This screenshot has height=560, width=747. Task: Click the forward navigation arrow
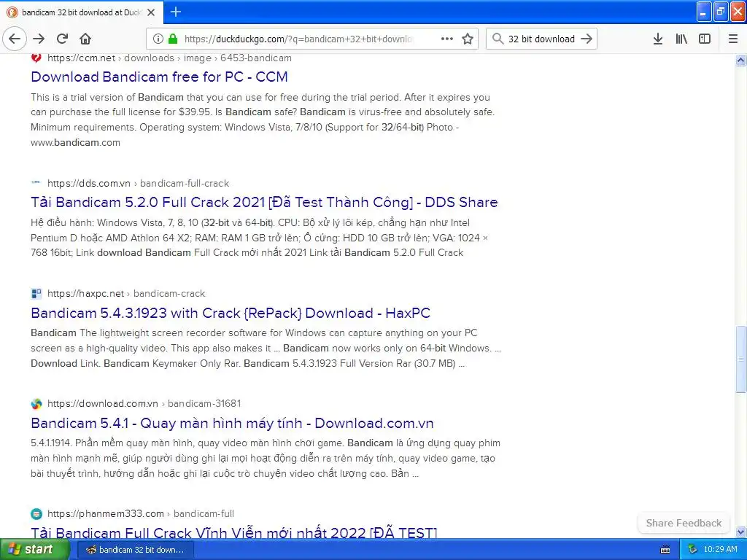click(39, 39)
